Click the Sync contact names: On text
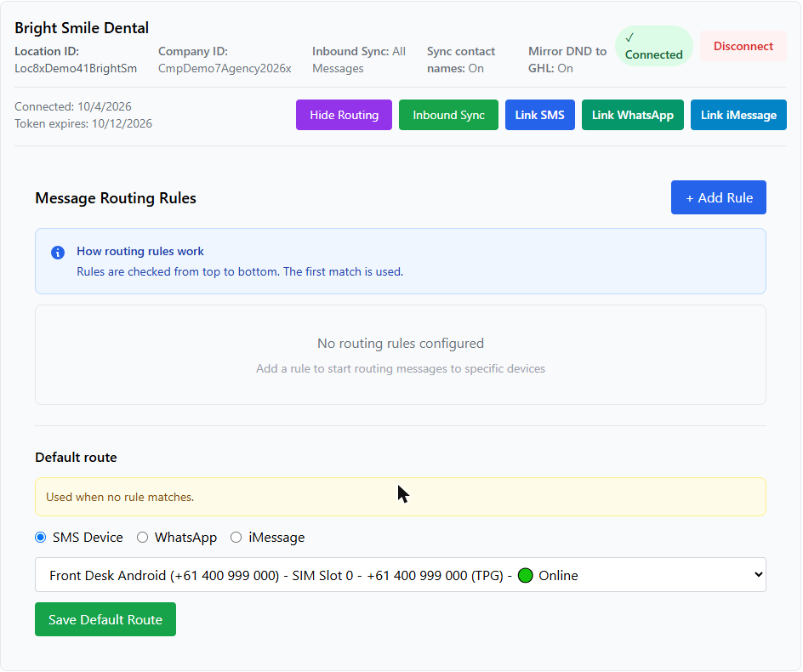This screenshot has width=803, height=672. pos(461,60)
